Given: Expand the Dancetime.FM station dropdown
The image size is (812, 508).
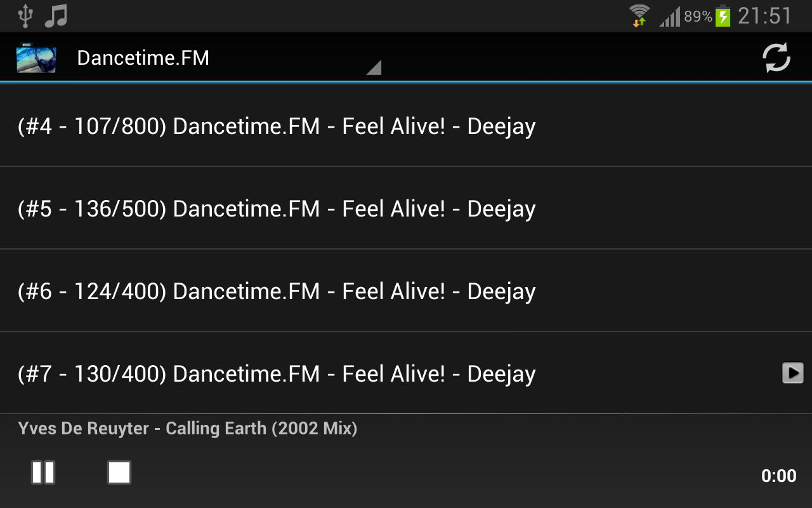Looking at the screenshot, I should click(x=228, y=58).
